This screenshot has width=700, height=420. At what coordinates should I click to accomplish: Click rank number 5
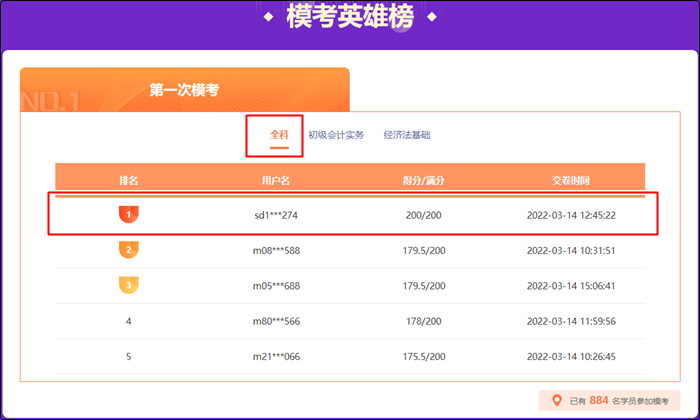pyautogui.click(x=129, y=356)
